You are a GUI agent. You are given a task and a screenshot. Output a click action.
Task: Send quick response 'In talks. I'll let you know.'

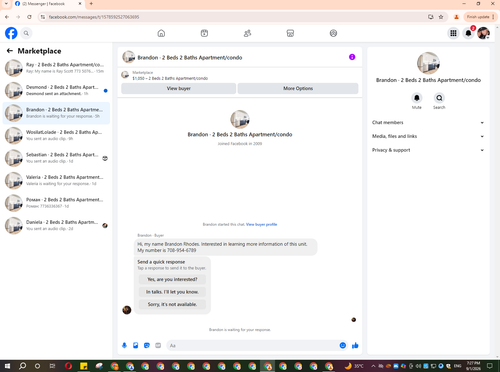pyautogui.click(x=172, y=292)
